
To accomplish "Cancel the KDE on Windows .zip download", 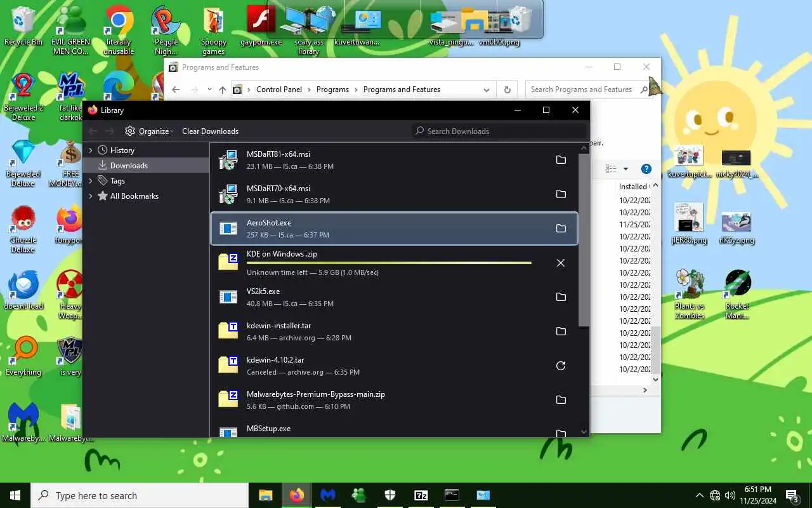I will [561, 263].
